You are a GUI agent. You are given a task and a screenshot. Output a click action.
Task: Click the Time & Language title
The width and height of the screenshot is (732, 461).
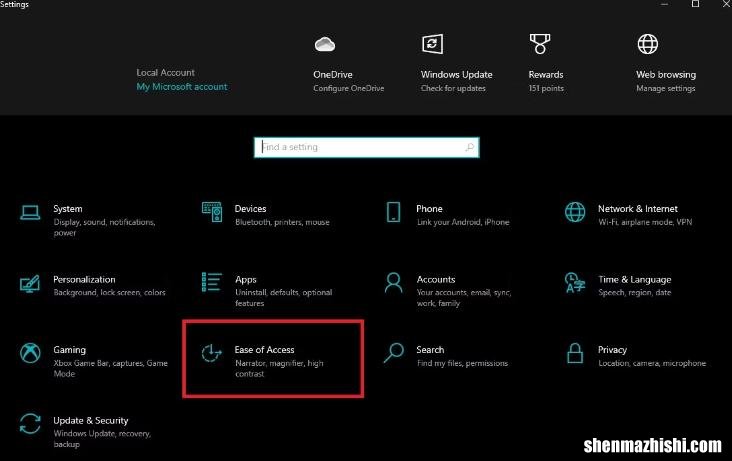(635, 279)
